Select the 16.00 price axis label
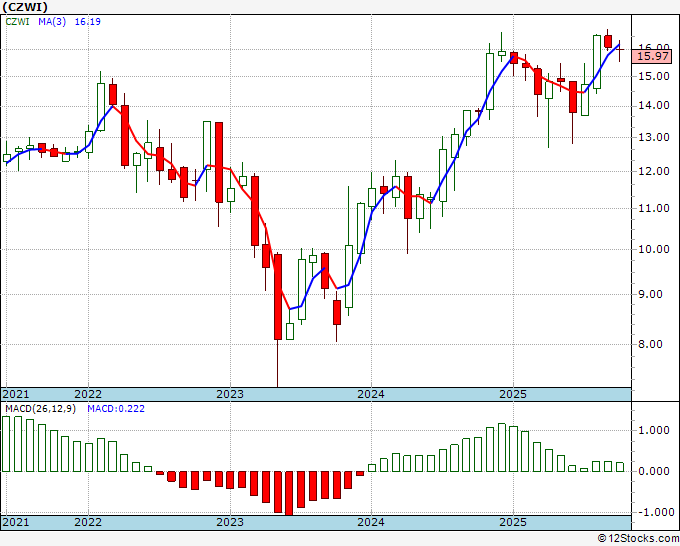Image resolution: width=680 pixels, height=546 pixels. 654,47
